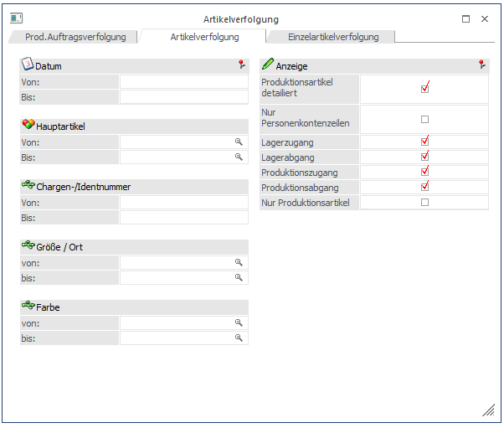Untick the Produktionsabgang checkbox
The image size is (504, 428).
[424, 187]
